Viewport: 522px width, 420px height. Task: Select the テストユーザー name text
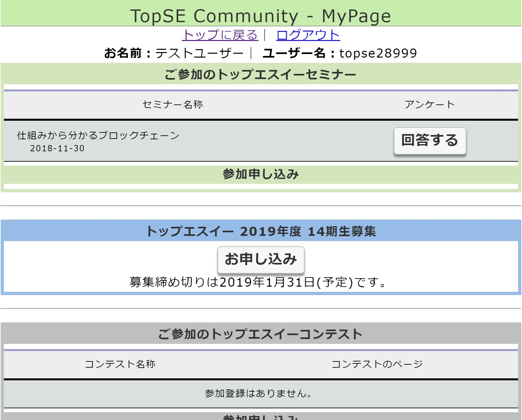(199, 53)
